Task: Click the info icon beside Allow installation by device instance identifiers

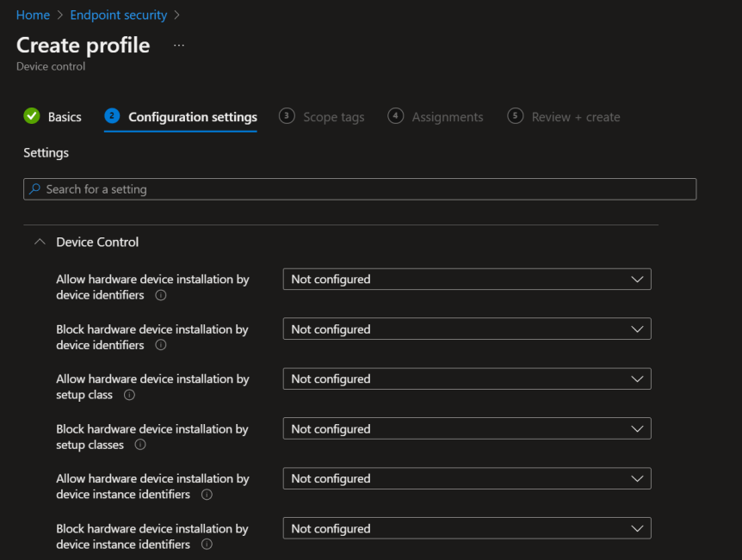Action: (x=206, y=495)
